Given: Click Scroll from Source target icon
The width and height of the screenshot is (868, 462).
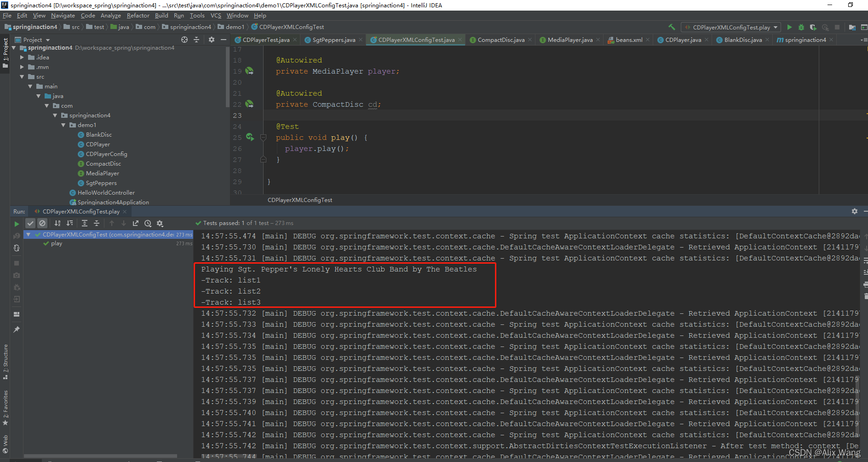Looking at the screenshot, I should click(x=184, y=40).
